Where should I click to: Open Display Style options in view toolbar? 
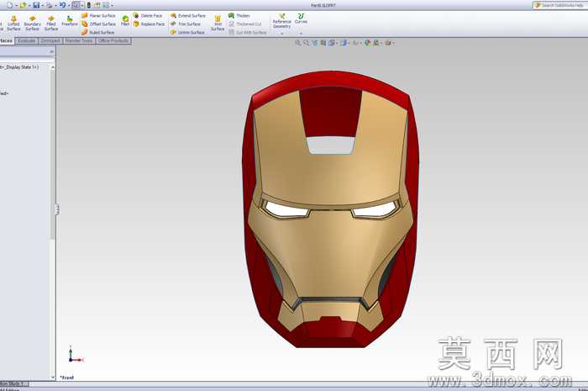[344, 43]
